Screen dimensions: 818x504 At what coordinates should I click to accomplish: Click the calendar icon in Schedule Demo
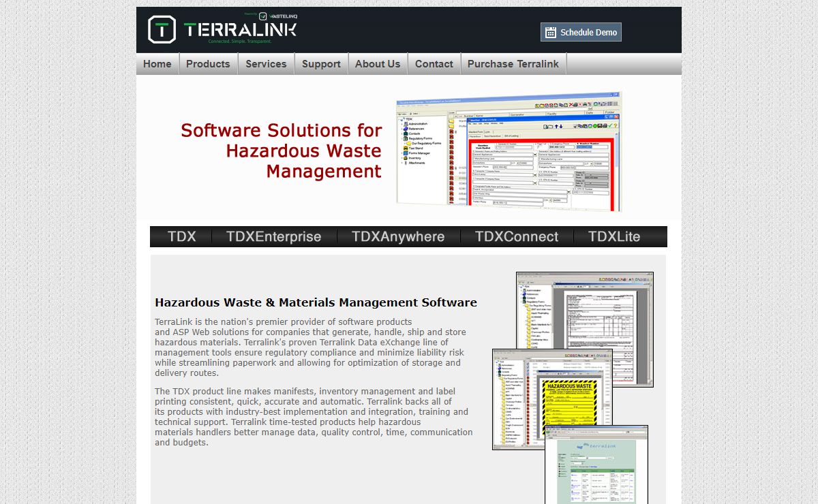pyautogui.click(x=551, y=32)
